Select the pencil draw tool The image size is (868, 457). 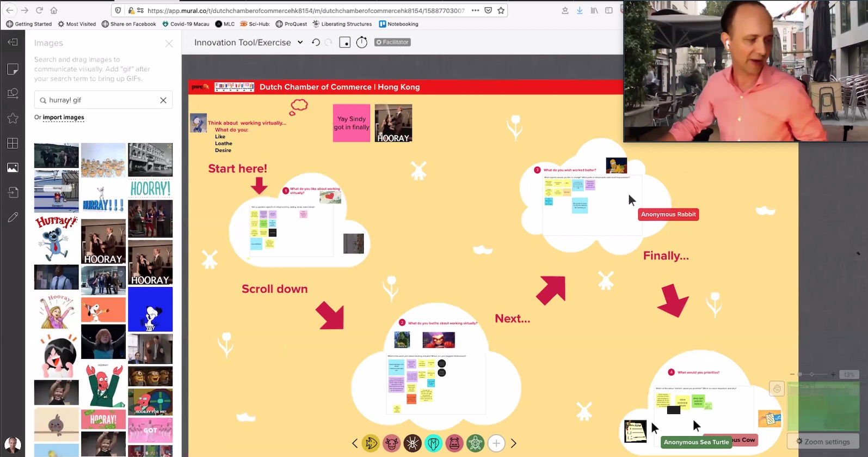13,217
